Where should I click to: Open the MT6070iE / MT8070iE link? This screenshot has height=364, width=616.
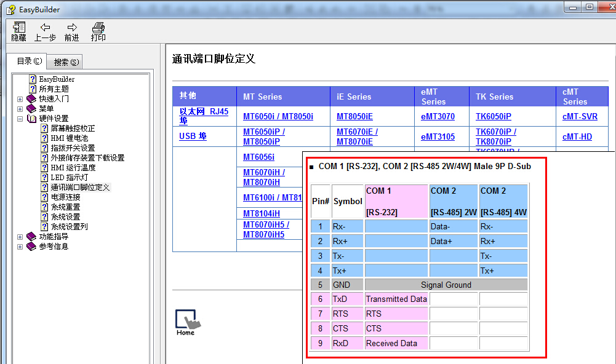click(x=357, y=136)
